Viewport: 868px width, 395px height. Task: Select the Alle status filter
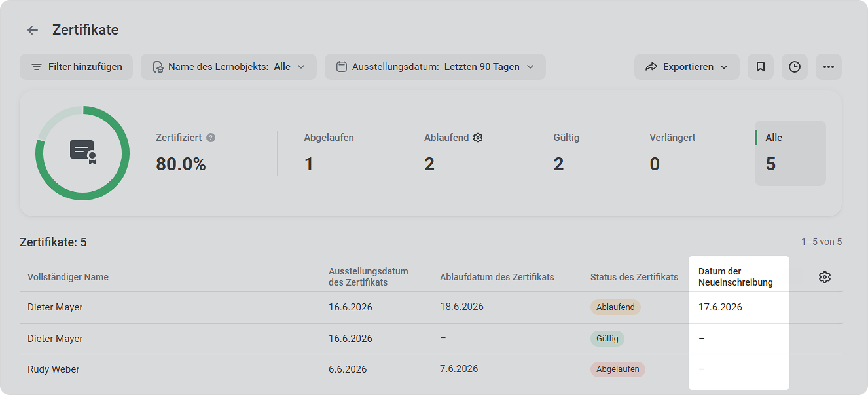(x=790, y=153)
